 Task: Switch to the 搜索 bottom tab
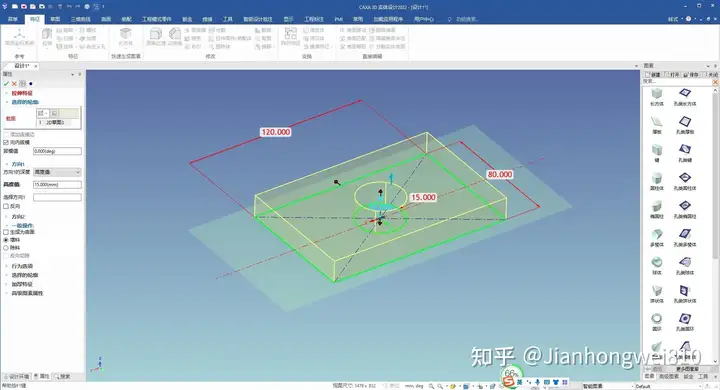(62, 376)
